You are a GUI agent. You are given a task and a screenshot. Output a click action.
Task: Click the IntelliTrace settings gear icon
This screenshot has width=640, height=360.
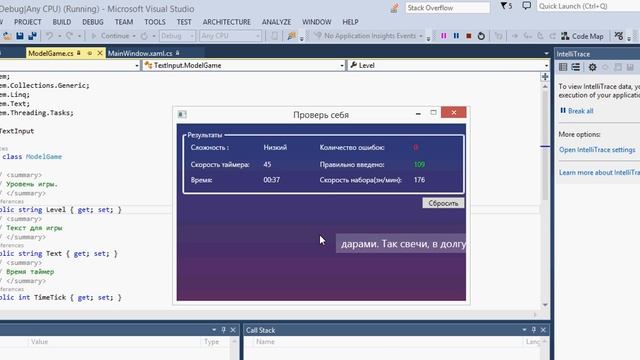[x=592, y=67]
